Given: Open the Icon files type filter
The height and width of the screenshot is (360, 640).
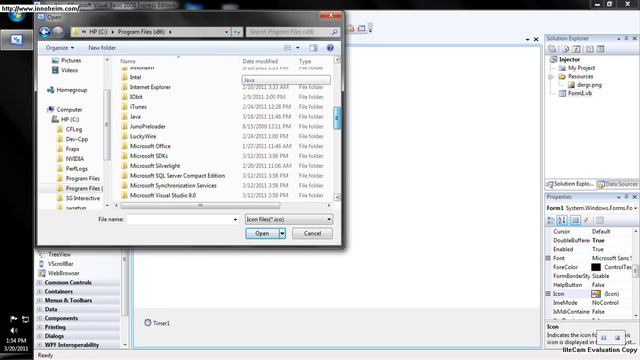Looking at the screenshot, I should pyautogui.click(x=289, y=220).
